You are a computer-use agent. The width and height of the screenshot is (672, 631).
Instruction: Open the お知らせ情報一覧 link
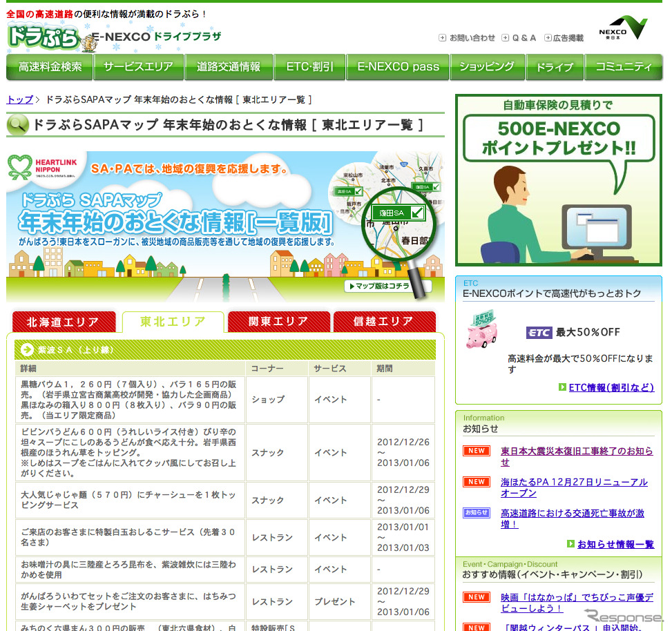pyautogui.click(x=615, y=544)
